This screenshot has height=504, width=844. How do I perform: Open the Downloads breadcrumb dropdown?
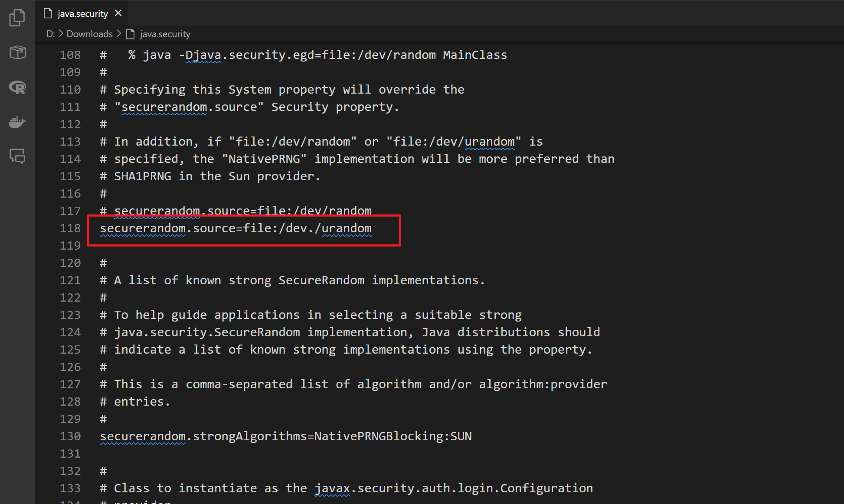click(89, 34)
